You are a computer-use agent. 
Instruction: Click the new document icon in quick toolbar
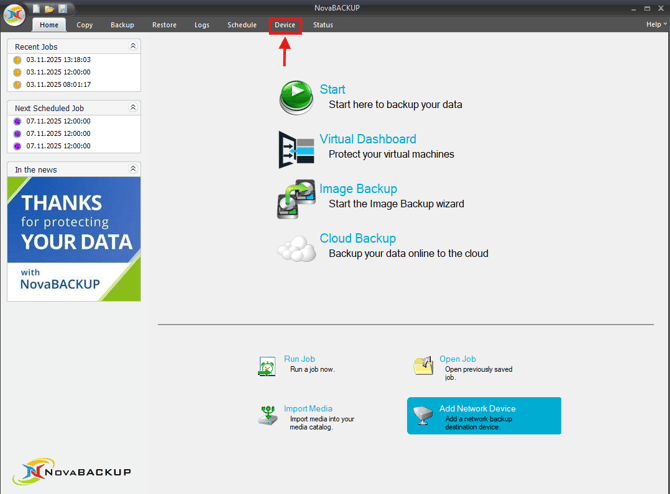(36, 8)
